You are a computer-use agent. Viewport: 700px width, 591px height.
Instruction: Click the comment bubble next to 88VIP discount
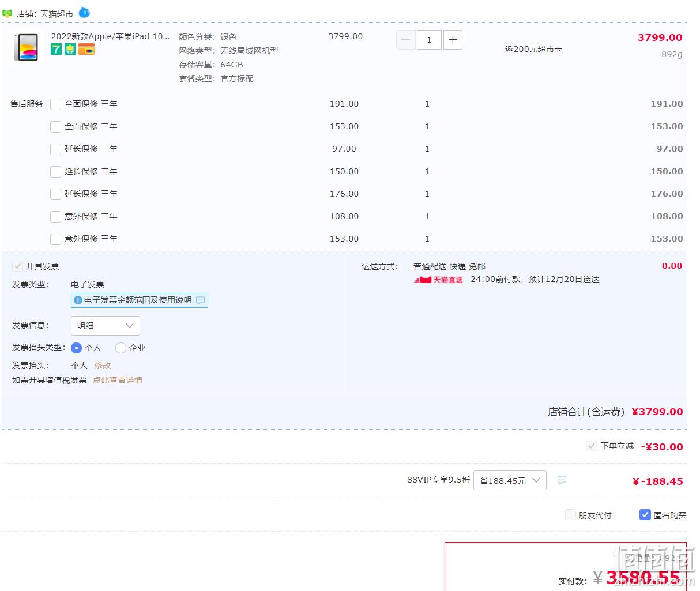point(562,480)
